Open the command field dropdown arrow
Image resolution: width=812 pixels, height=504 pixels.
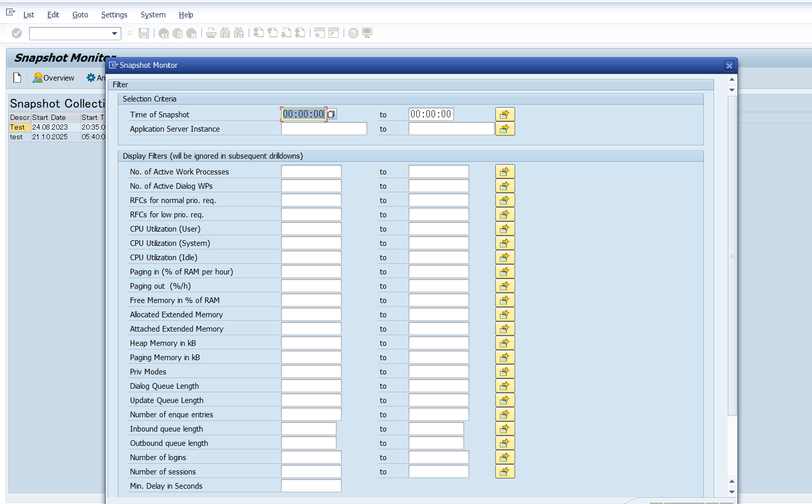point(114,34)
